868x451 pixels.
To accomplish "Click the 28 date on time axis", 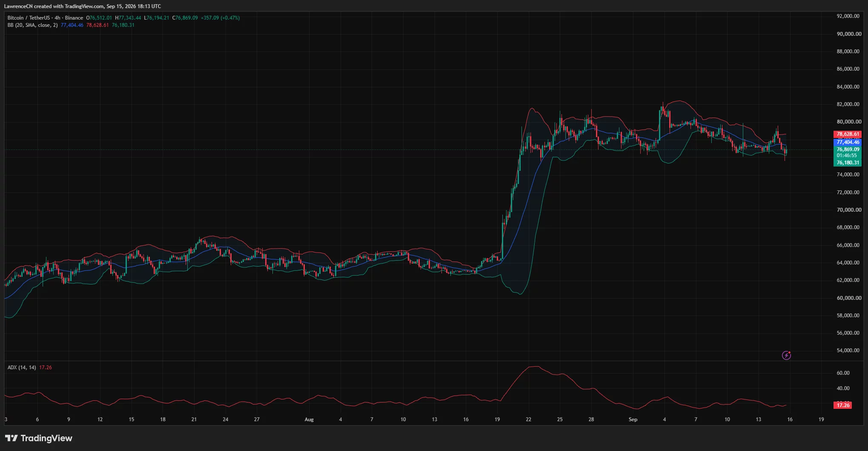I will point(591,419).
